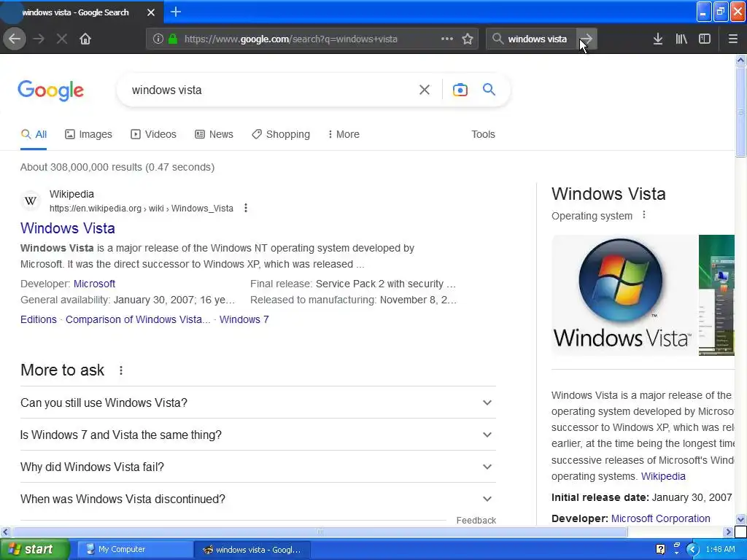Switch to the Videos tab
The width and height of the screenshot is (747, 560).
(x=153, y=134)
